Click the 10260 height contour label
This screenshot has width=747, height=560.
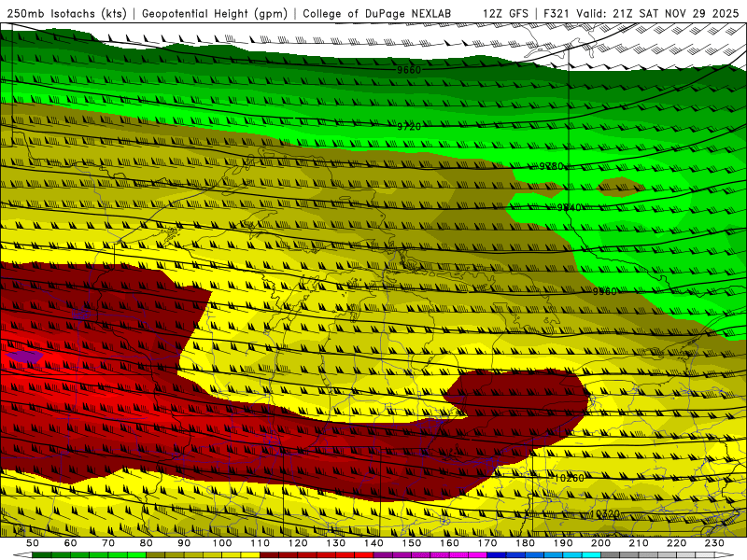click(570, 478)
